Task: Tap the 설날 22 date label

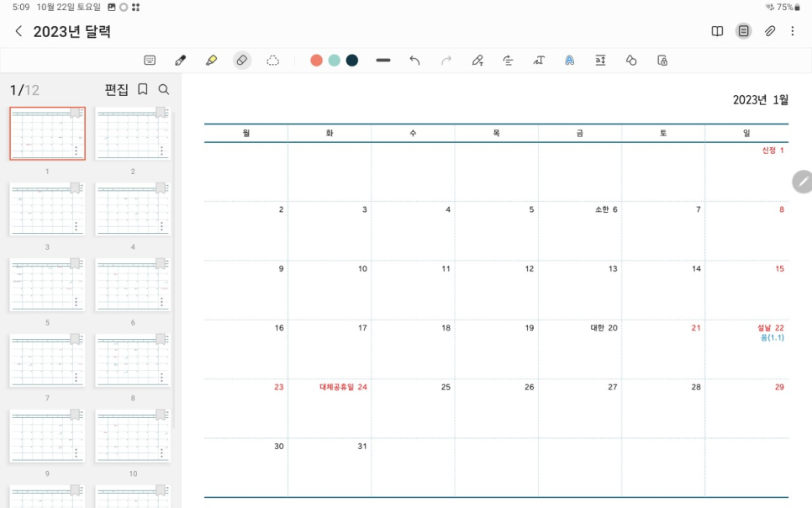Action: 771,328
